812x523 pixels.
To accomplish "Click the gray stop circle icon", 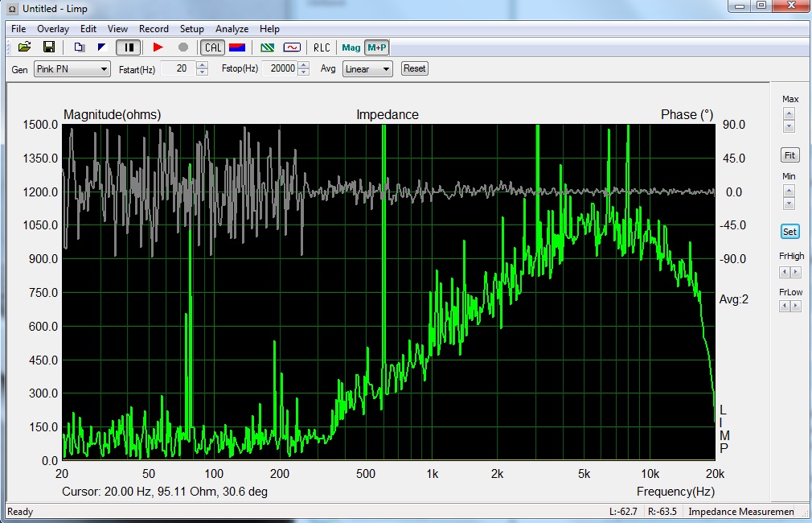I will [x=182, y=47].
